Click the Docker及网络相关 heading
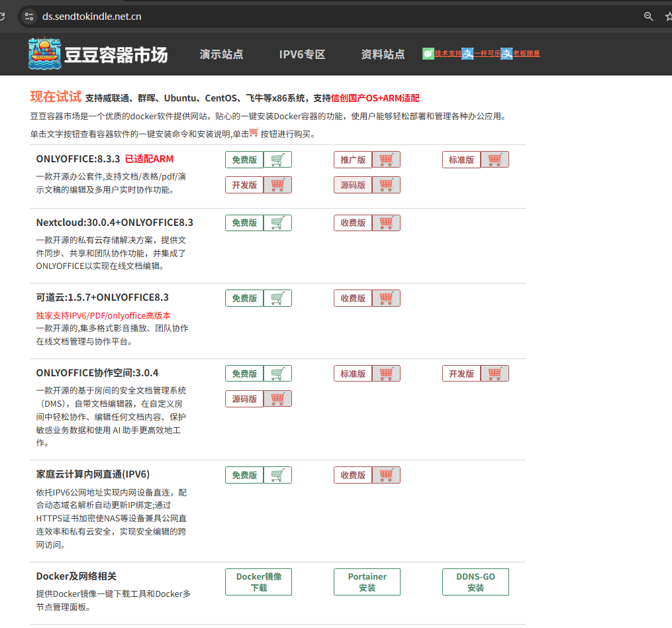Image resolution: width=672 pixels, height=628 pixels. 76,576
